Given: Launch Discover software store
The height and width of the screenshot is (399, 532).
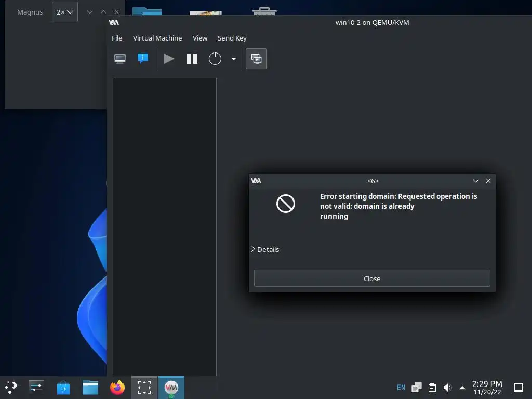Looking at the screenshot, I should click(x=63, y=388).
